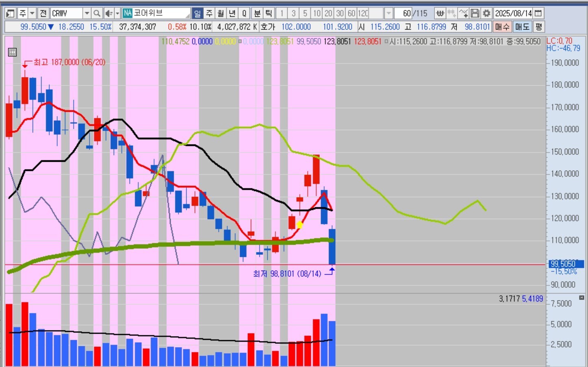Click the volume pane small corner icon
588x367 pixels.
tap(581, 298)
